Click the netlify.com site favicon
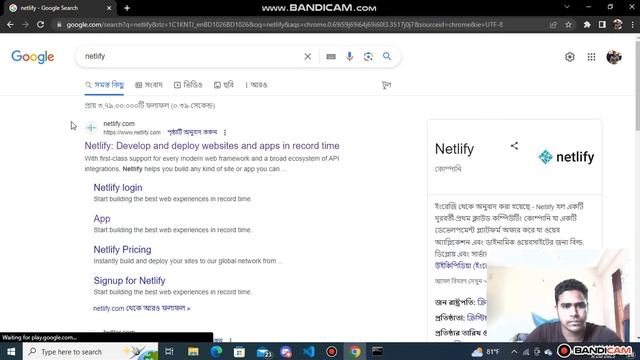The height and width of the screenshot is (360, 640). coord(91,128)
